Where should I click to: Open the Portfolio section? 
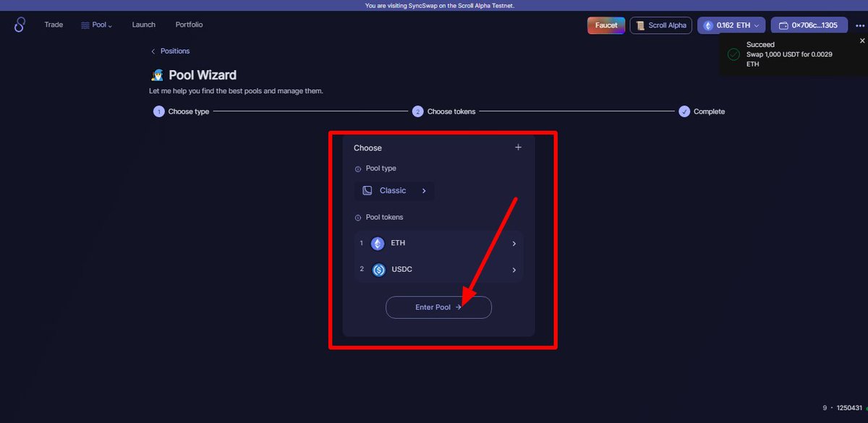point(189,24)
